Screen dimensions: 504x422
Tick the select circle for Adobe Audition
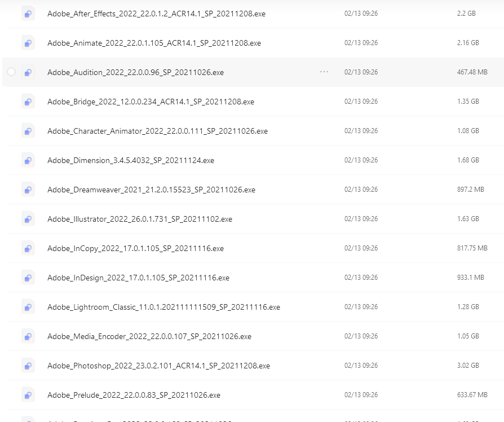pos(11,72)
